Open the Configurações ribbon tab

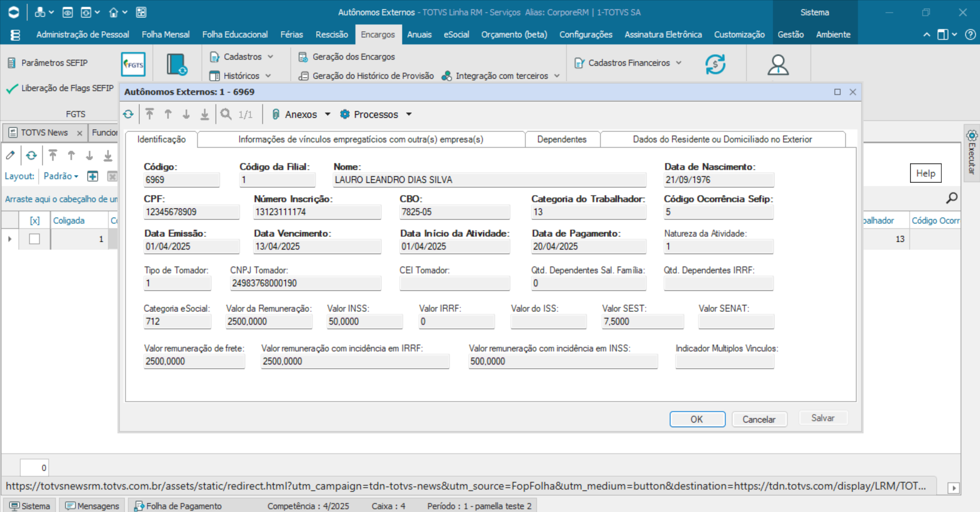[586, 35]
